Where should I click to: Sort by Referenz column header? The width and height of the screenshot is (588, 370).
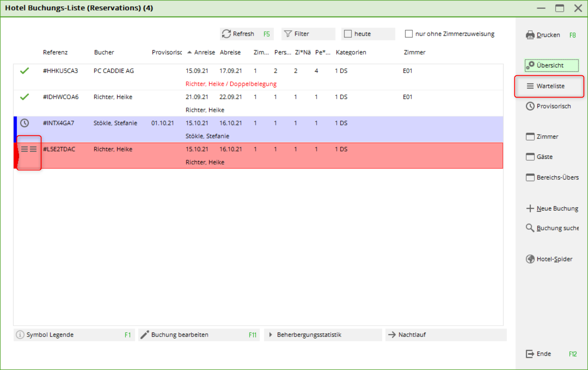click(x=55, y=52)
